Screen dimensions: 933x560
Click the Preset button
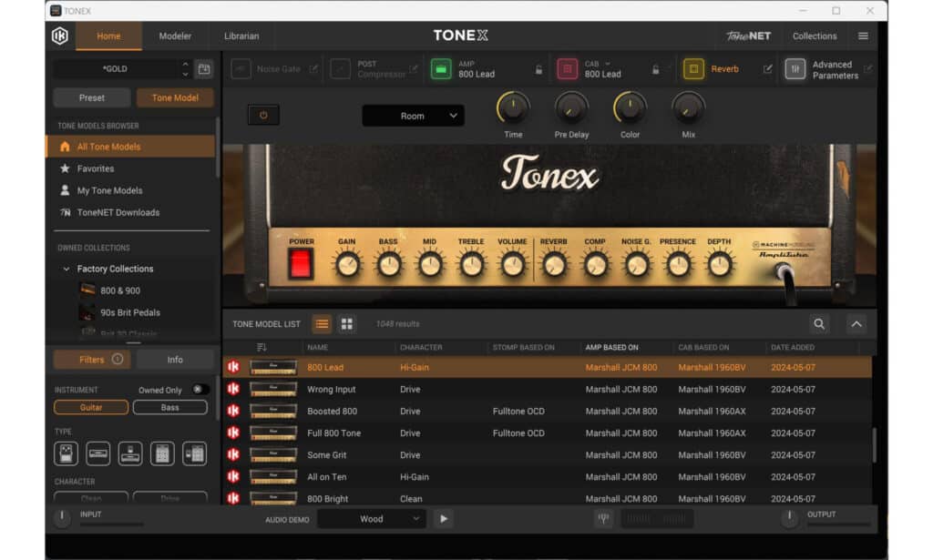point(92,98)
